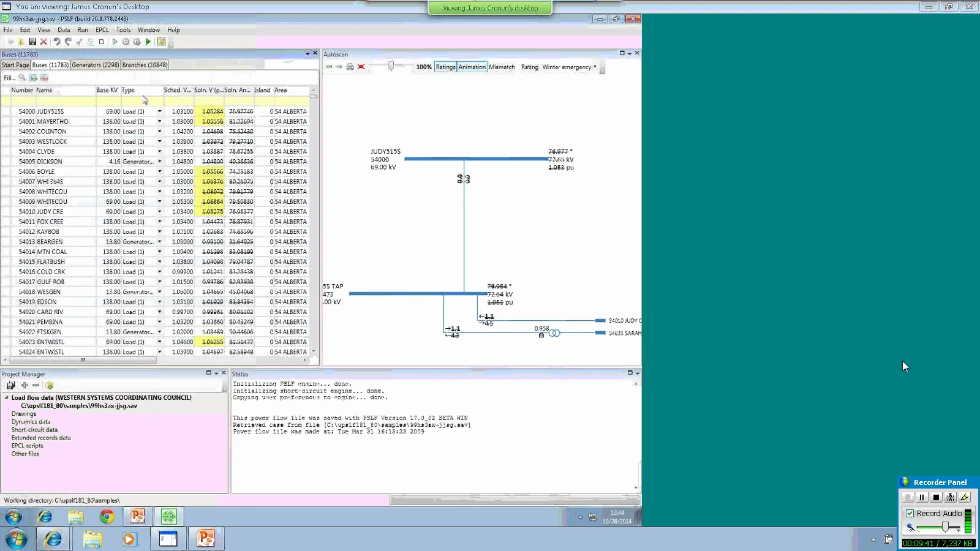Click the red X delete icon on the toolbar

pos(43,41)
